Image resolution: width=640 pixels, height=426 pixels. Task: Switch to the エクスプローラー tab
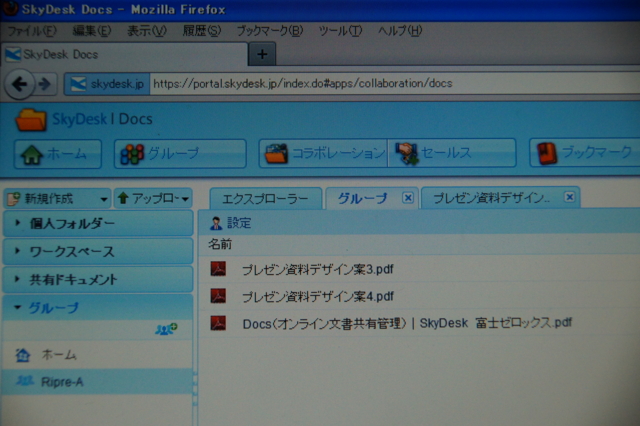265,198
